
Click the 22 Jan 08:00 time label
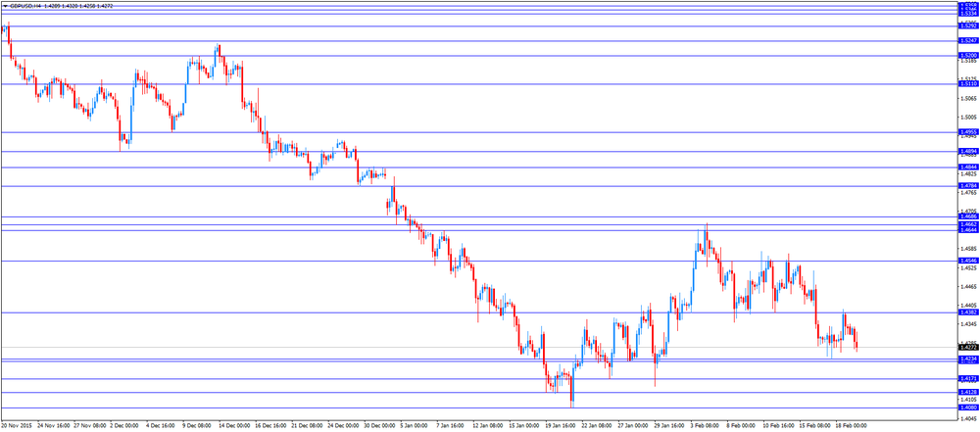click(x=598, y=425)
